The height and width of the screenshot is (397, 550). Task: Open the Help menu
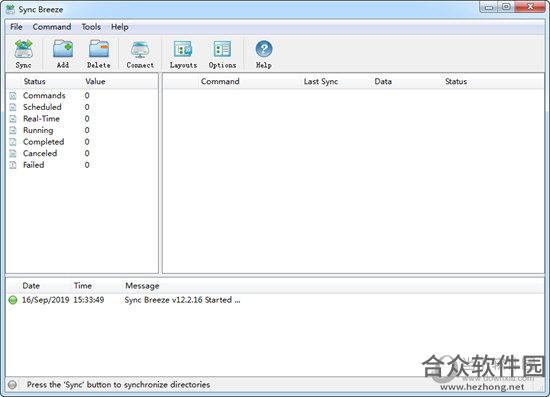pyautogui.click(x=120, y=27)
